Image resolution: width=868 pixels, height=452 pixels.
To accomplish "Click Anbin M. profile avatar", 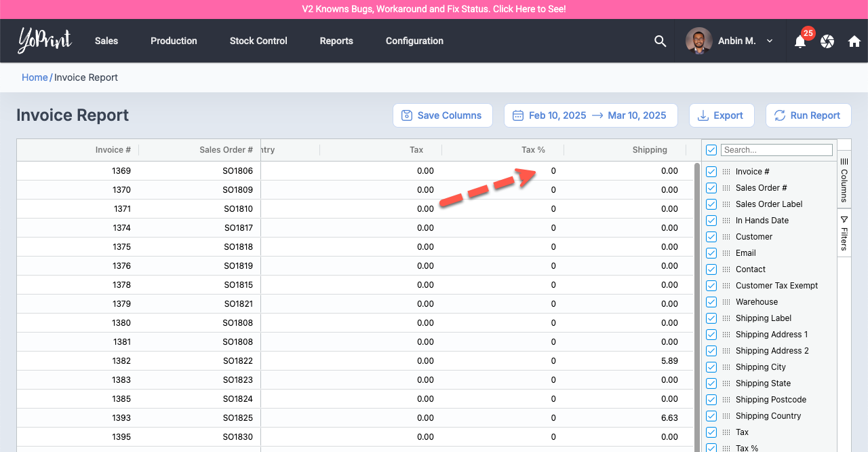I will coord(698,41).
